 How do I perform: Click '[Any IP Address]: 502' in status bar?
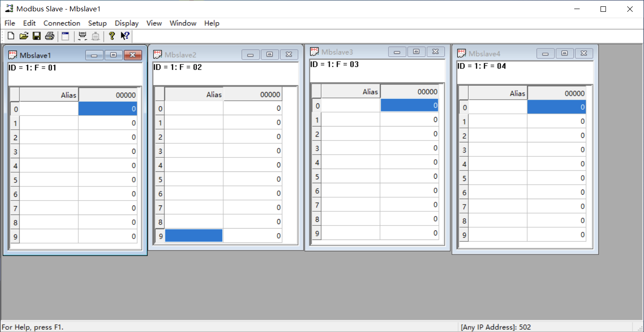tap(495, 327)
